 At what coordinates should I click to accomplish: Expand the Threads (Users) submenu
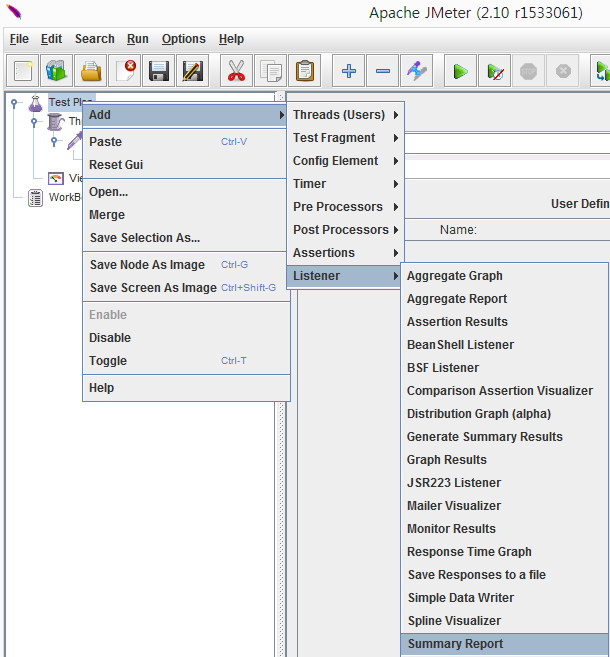pyautogui.click(x=345, y=115)
